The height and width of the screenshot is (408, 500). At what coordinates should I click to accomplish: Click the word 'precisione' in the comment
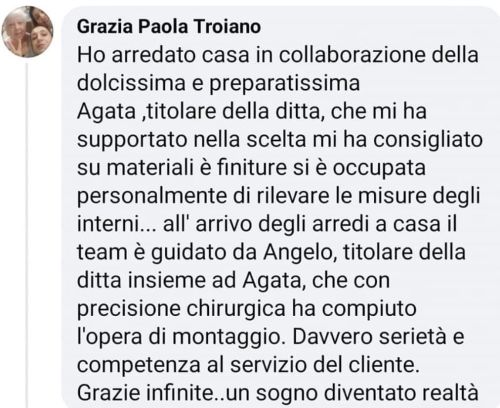129,309
